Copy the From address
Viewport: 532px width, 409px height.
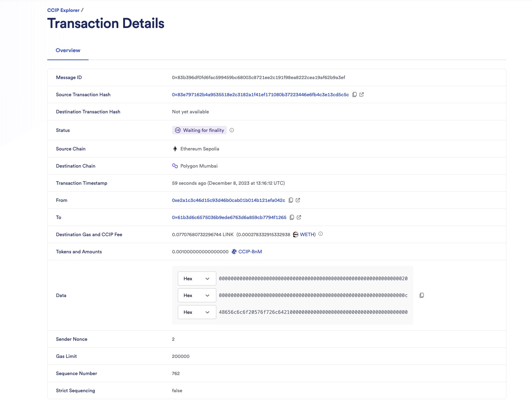pyautogui.click(x=291, y=200)
